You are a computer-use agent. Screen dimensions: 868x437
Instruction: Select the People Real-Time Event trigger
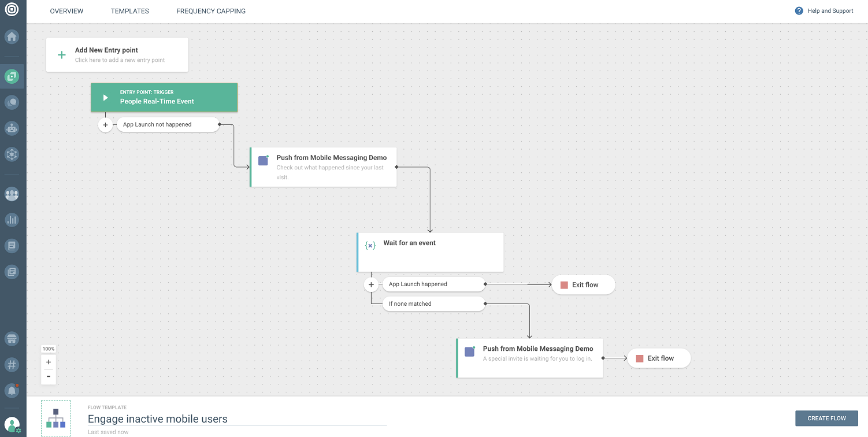(164, 97)
